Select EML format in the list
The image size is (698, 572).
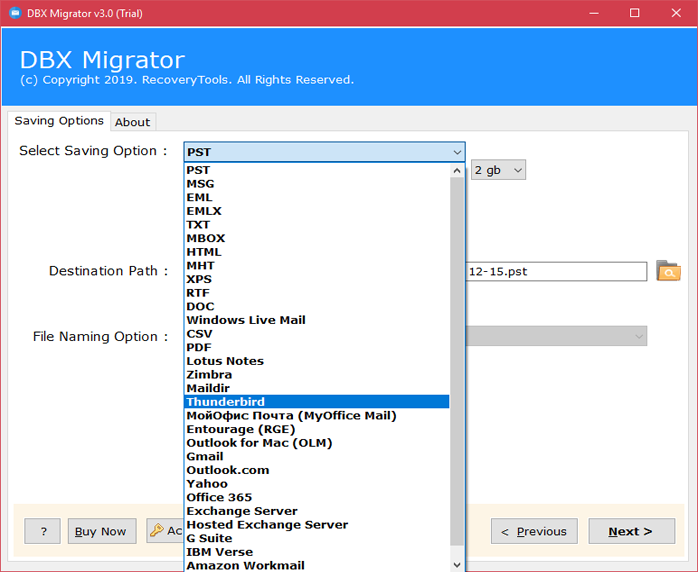click(x=317, y=197)
